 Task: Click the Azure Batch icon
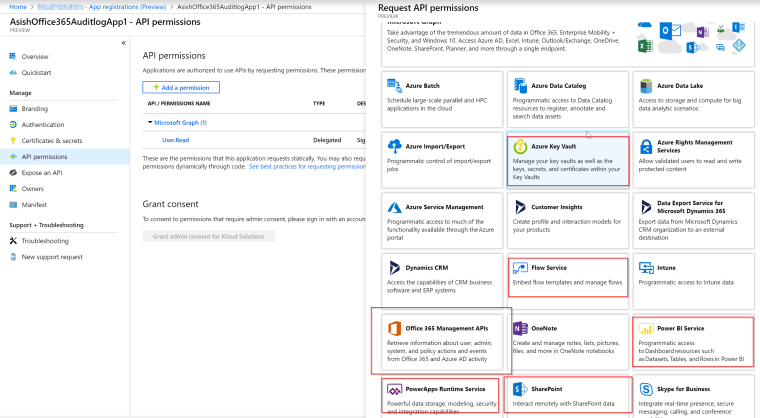(394, 86)
